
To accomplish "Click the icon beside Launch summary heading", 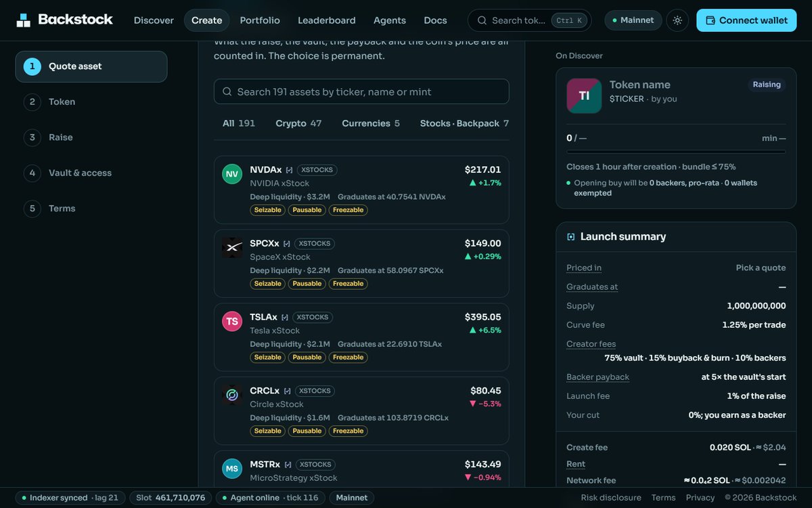I will [x=571, y=237].
